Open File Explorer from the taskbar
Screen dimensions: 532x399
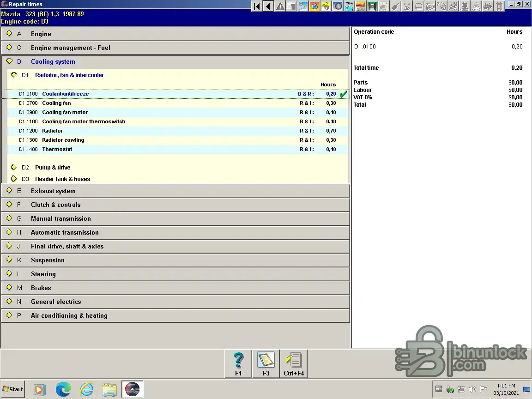pyautogui.click(x=109, y=389)
